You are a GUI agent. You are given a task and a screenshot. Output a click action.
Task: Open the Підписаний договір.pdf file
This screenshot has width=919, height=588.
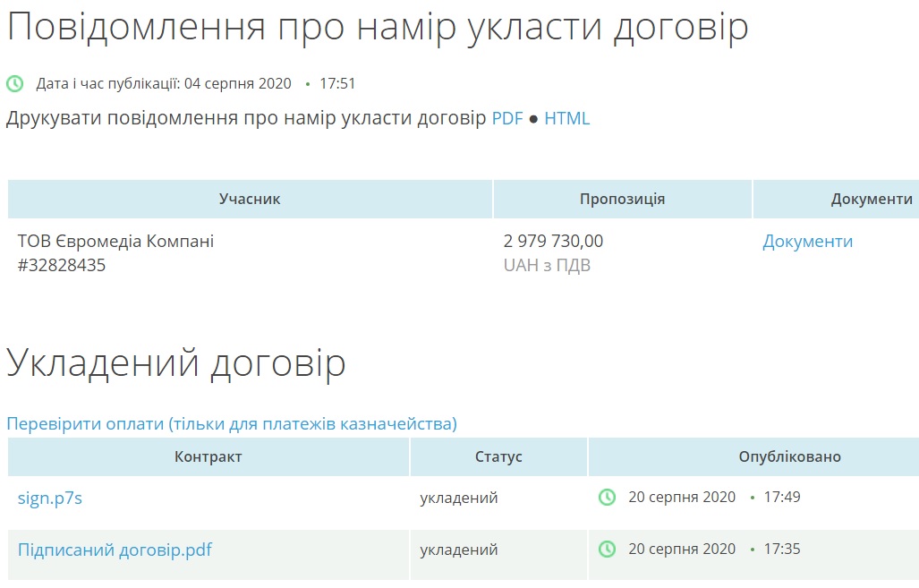115,550
